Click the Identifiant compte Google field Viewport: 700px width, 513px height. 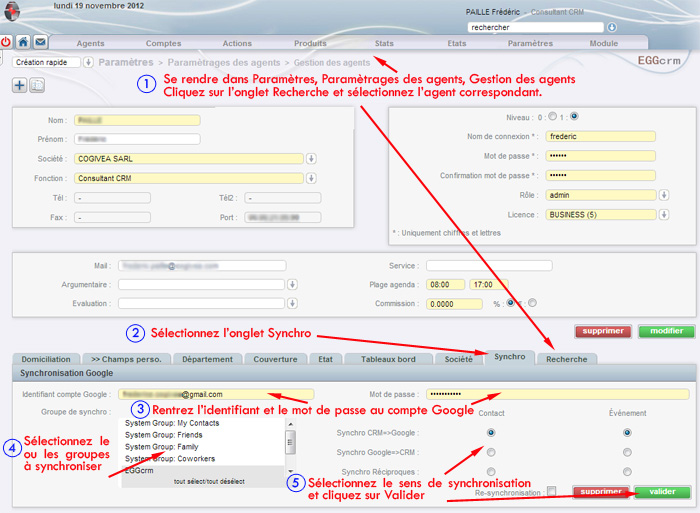pyautogui.click(x=216, y=394)
